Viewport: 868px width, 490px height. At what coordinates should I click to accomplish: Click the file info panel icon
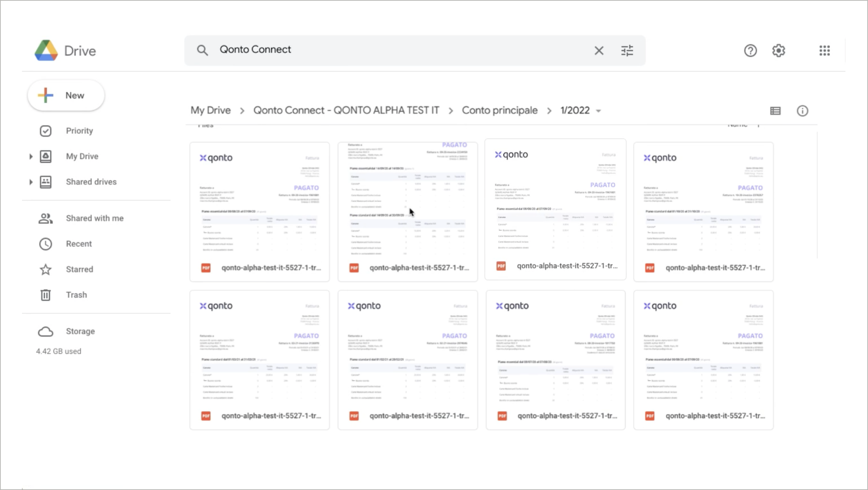pyautogui.click(x=802, y=110)
